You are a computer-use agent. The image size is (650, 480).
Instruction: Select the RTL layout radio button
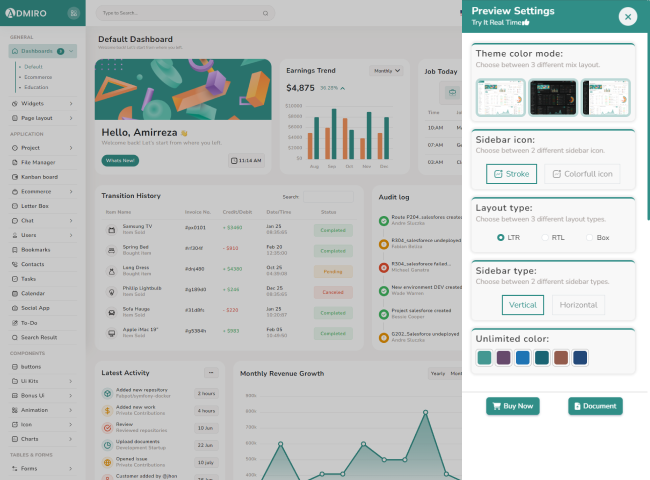[546, 238]
